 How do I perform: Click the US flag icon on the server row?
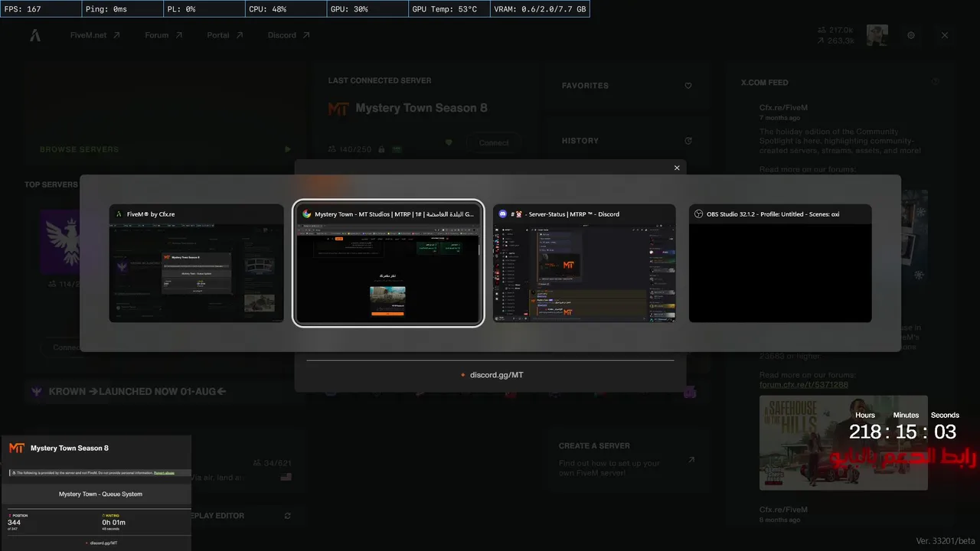point(286,477)
